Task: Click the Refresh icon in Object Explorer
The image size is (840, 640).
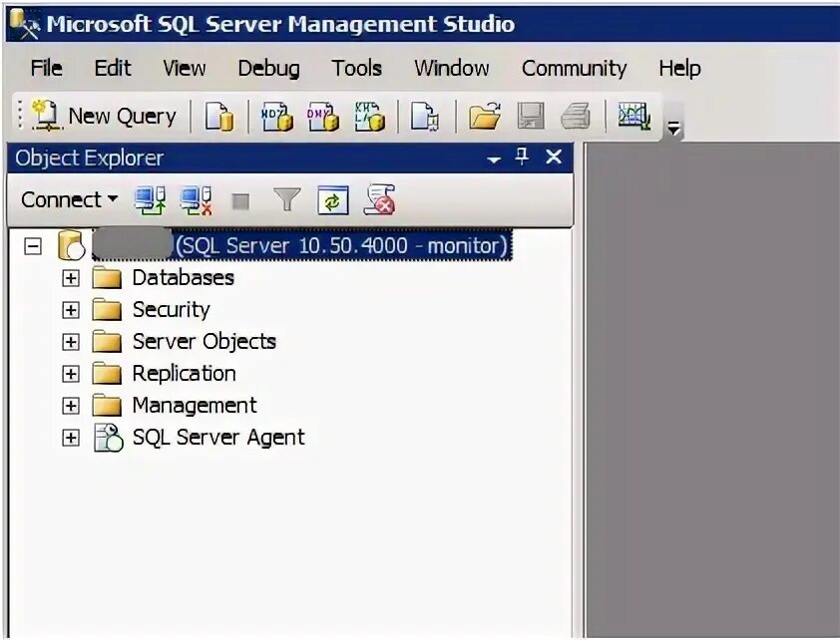Action: point(332,200)
